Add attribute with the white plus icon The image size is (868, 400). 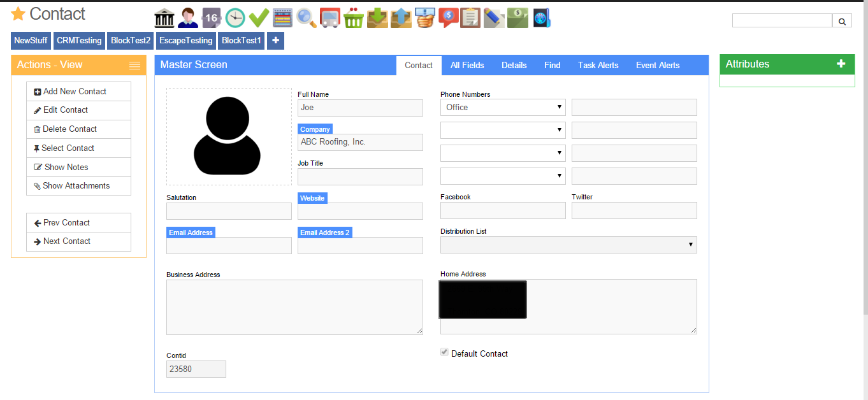[x=841, y=64]
